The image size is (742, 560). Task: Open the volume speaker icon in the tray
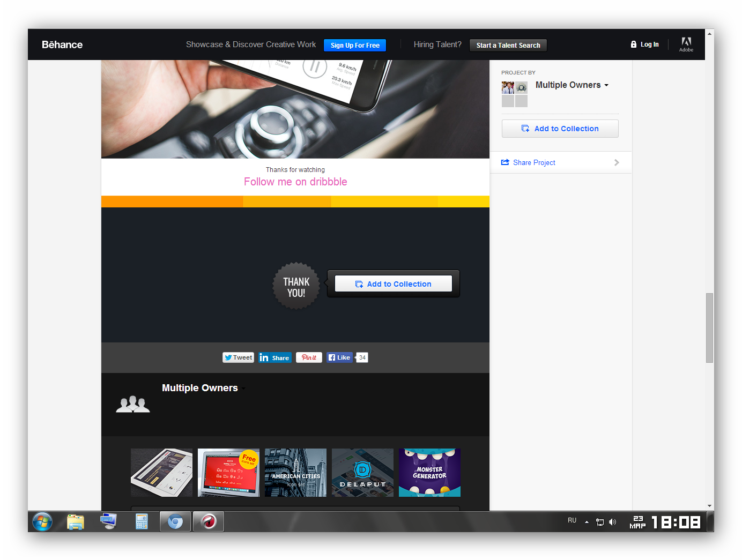[x=613, y=522]
